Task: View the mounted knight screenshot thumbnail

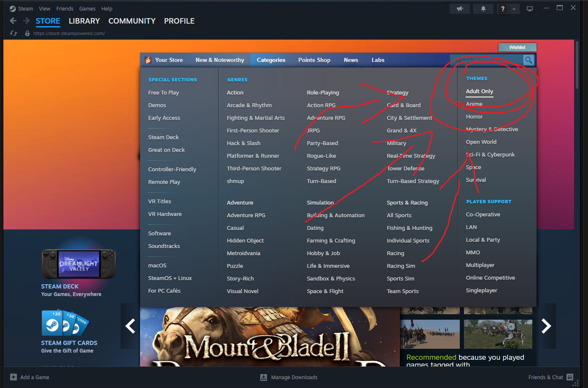Action: tap(498, 334)
